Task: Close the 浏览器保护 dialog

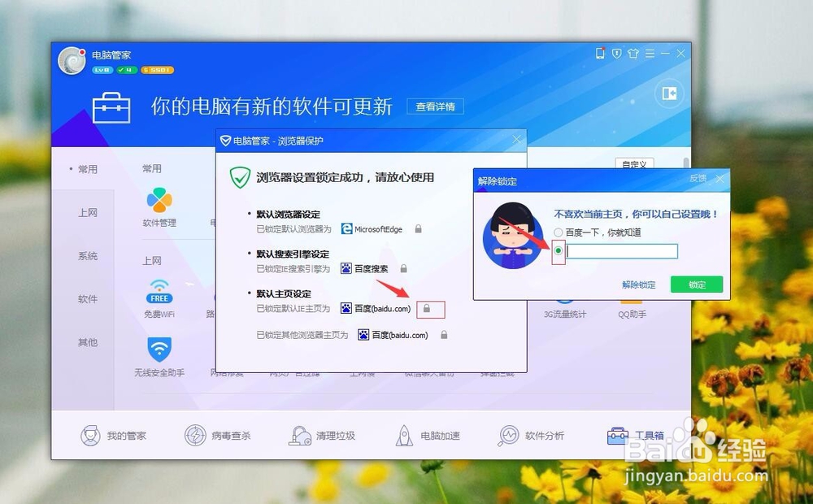Action: tap(516, 140)
